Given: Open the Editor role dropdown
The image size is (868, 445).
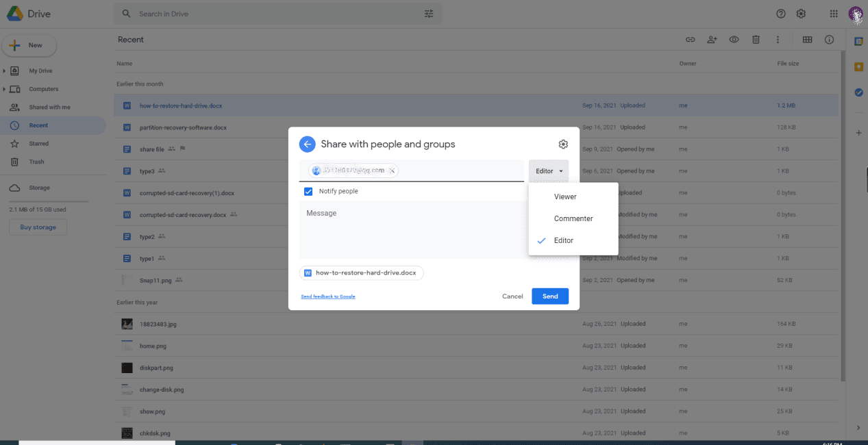Looking at the screenshot, I should [x=549, y=171].
